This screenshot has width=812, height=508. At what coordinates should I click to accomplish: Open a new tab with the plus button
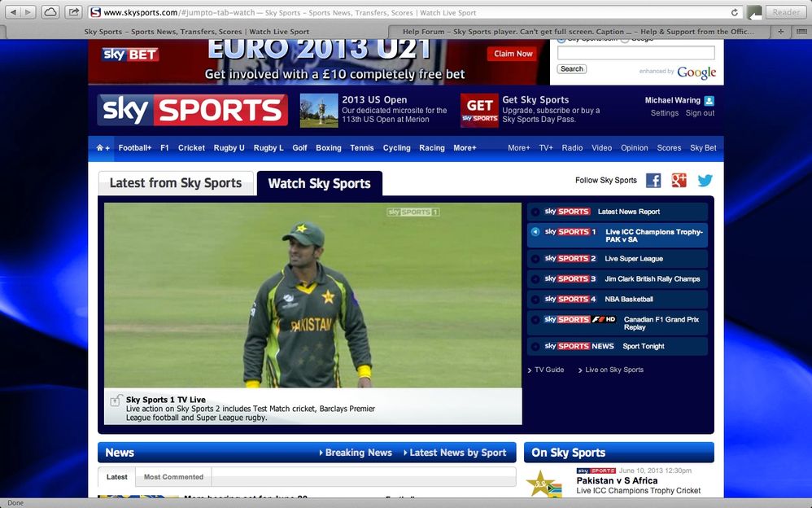click(x=780, y=32)
